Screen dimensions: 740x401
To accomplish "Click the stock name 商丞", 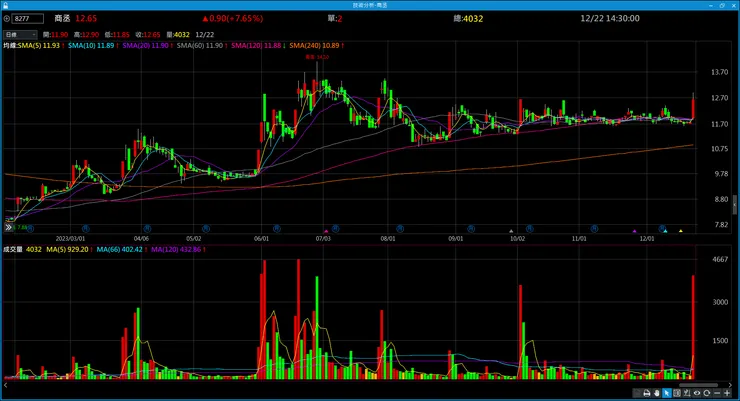I will click(x=62, y=18).
